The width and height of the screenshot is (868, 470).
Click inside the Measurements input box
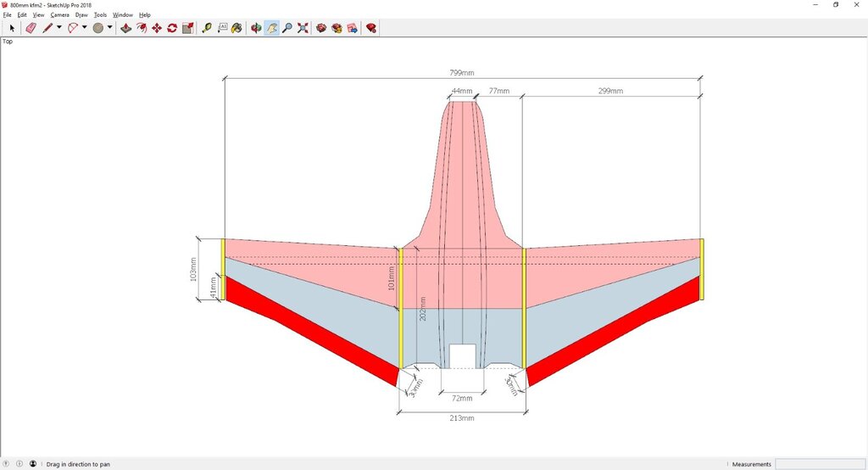pos(818,464)
